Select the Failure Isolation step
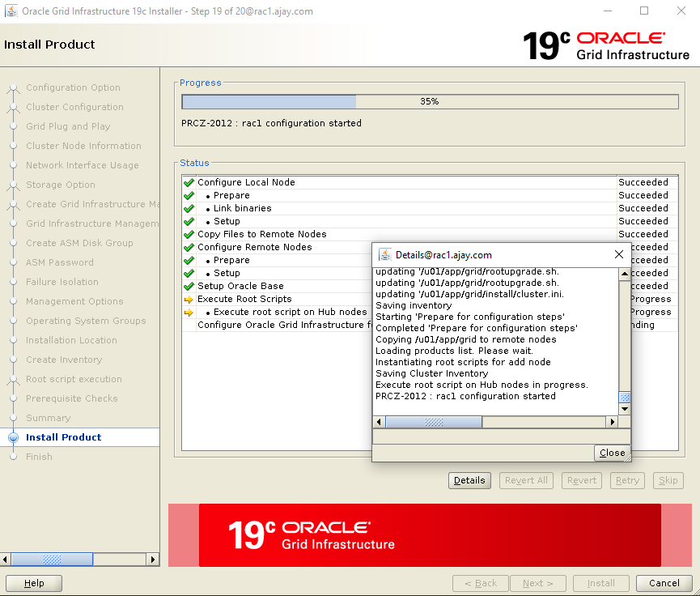 pos(62,282)
